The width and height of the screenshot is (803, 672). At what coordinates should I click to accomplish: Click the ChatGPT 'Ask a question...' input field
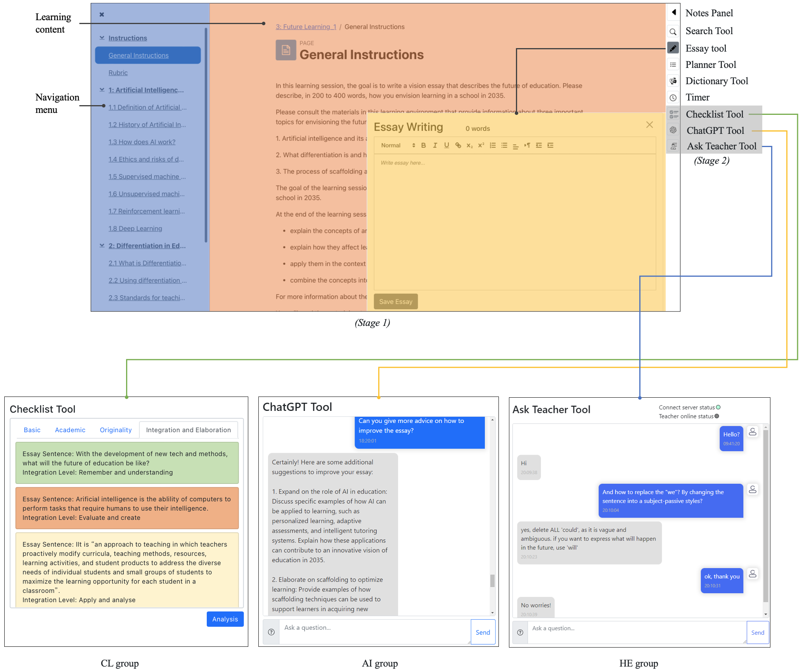point(375,632)
